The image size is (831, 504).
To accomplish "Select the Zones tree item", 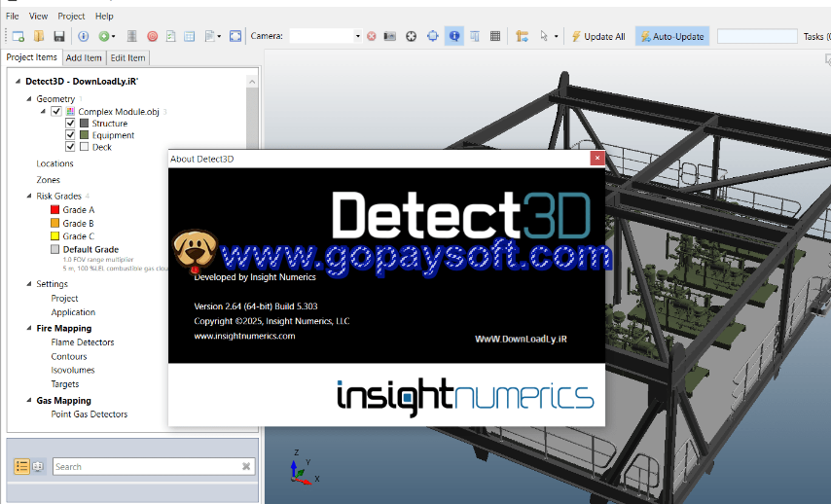I will coord(48,180).
